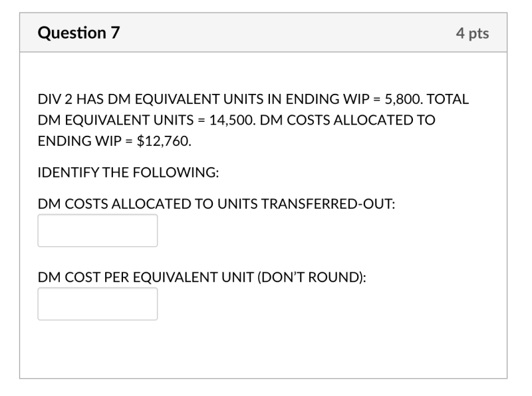The image size is (532, 396).
Task: Click the line showing ENDING WIP = $12,760
Action: [113, 140]
